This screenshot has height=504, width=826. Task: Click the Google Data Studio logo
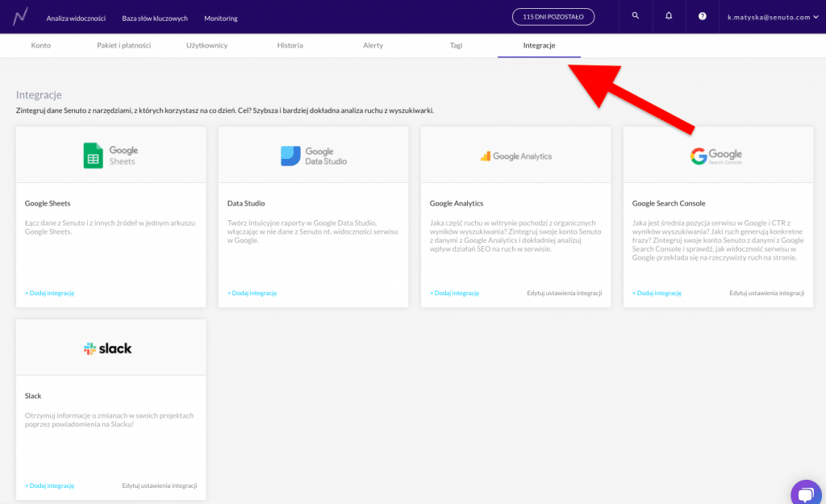pos(313,156)
